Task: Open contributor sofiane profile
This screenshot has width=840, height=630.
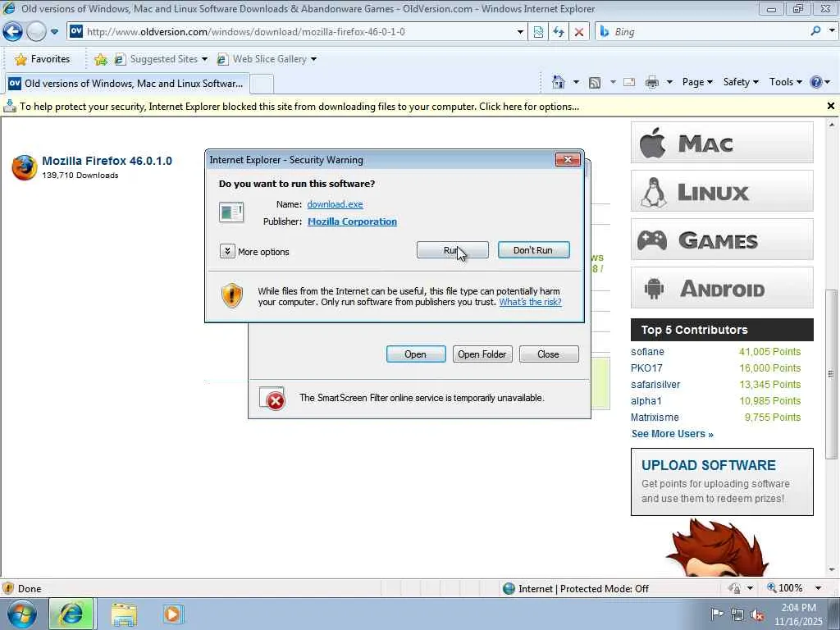Action: click(x=647, y=351)
